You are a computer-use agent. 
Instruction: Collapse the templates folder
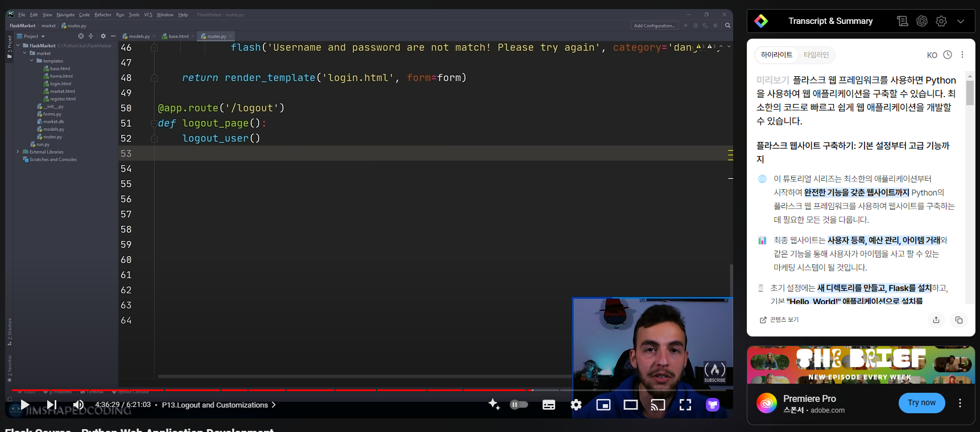pyautogui.click(x=32, y=61)
